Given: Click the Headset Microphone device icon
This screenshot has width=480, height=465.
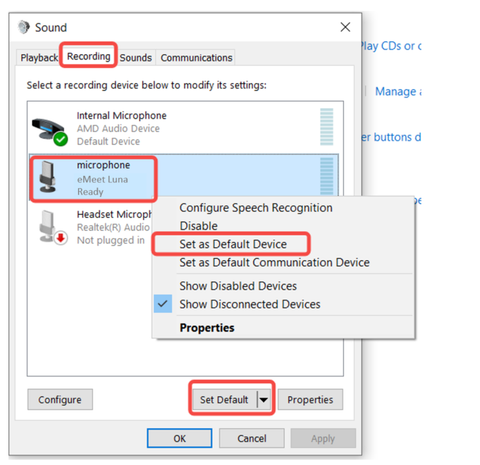Looking at the screenshot, I should click(53, 227).
